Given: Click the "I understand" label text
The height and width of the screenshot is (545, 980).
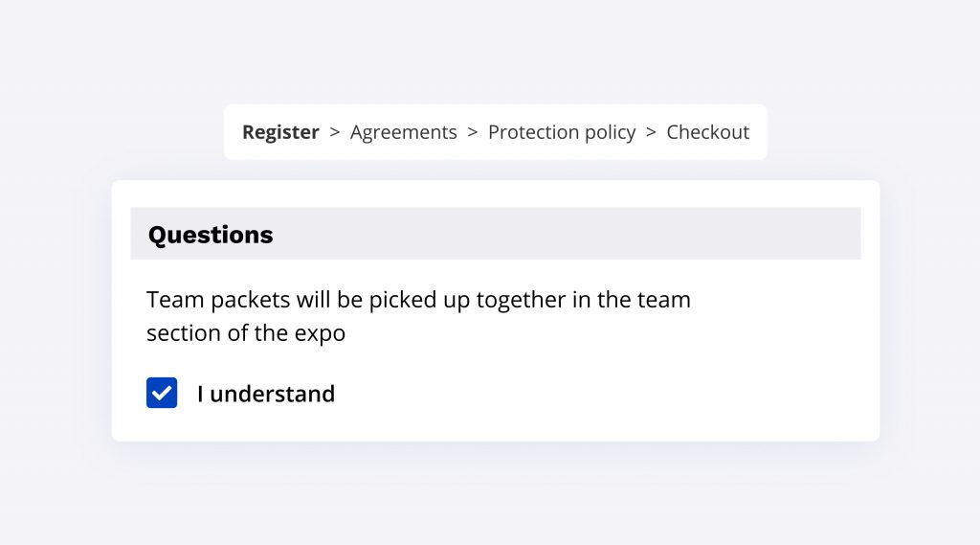Looking at the screenshot, I should click(x=265, y=394).
